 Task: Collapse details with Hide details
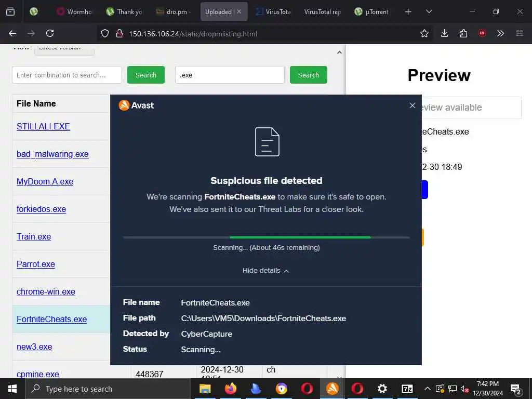click(266, 271)
